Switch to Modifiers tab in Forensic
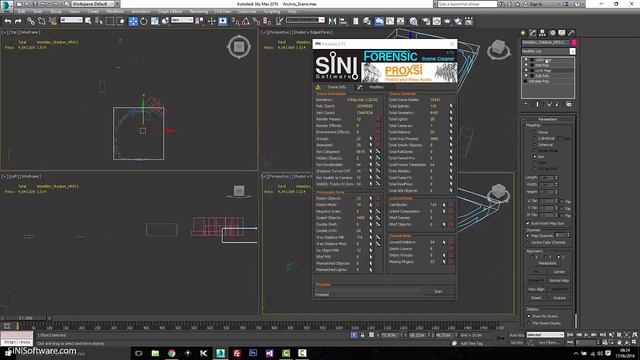The height and width of the screenshot is (360, 640). 376,87
